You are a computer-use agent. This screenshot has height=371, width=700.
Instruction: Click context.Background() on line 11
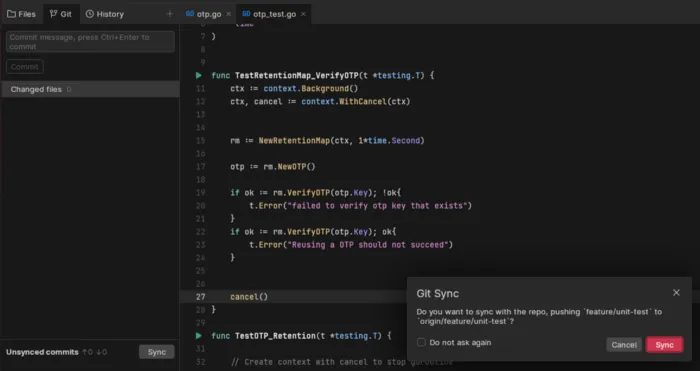coord(311,88)
